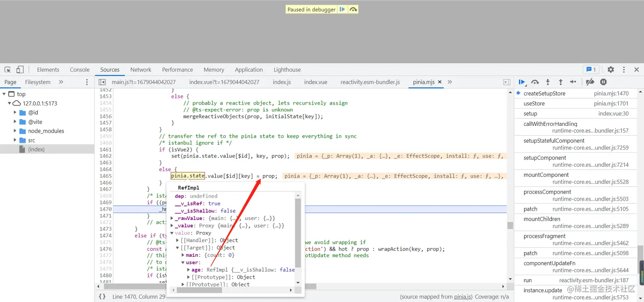Expand _value Proxy in the RefImpl popup
Screen dimensions: 644x302
(x=172, y=225)
